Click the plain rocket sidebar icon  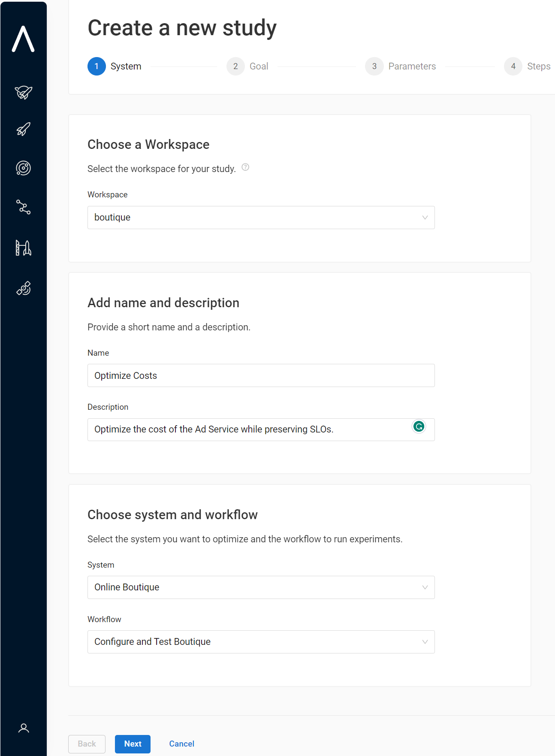[23, 129]
